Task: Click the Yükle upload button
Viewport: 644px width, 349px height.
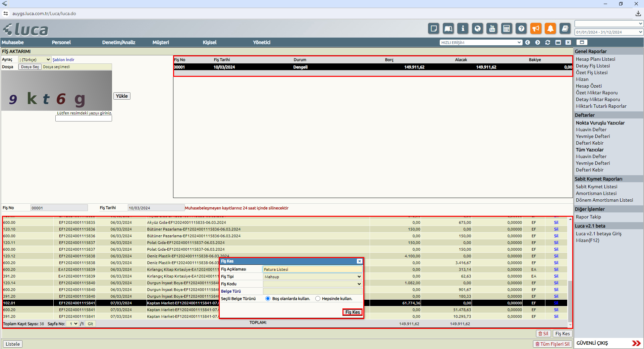Action: 122,96
